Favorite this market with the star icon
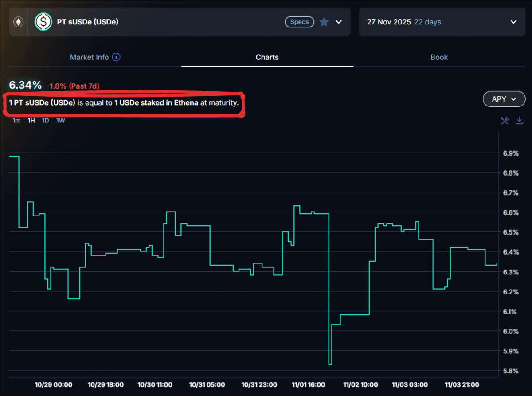The image size is (532, 396). tap(324, 22)
